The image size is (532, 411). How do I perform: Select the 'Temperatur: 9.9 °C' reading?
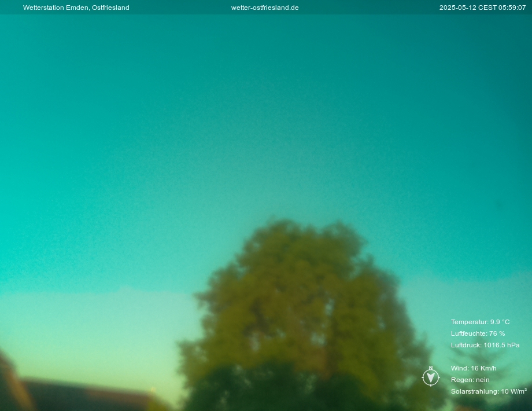480,322
